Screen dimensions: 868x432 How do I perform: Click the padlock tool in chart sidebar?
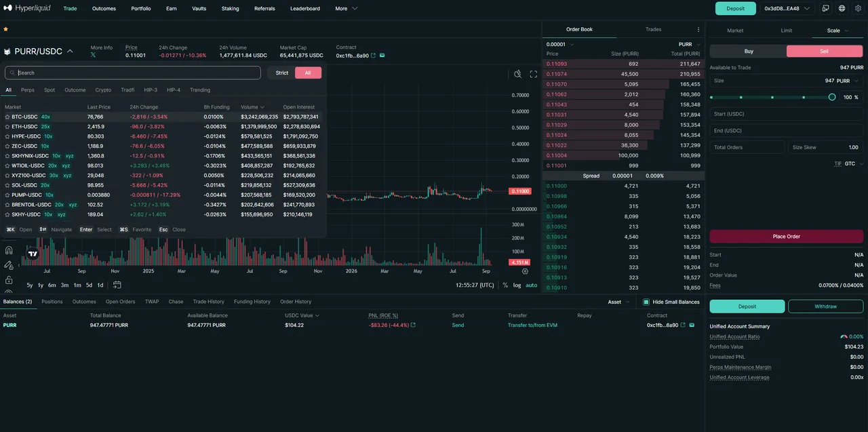(9, 280)
